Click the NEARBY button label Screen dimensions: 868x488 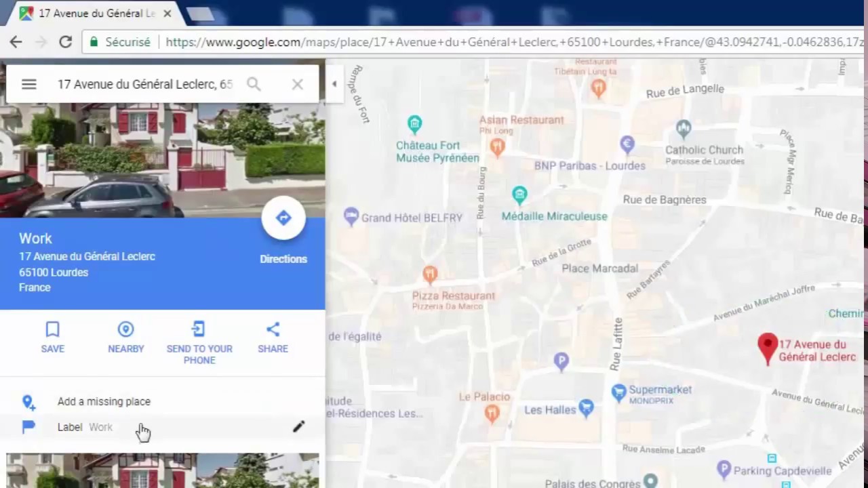pyautogui.click(x=126, y=349)
